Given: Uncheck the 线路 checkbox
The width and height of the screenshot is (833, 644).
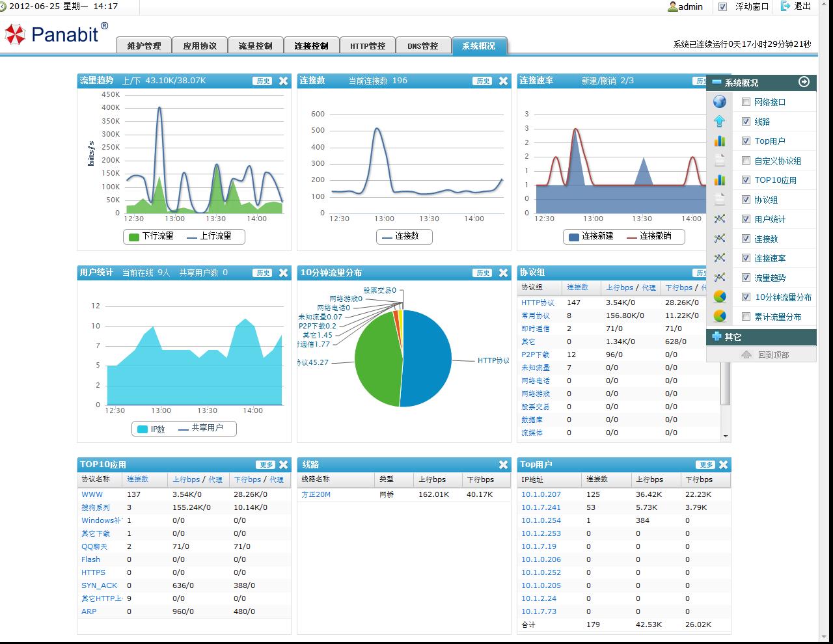Looking at the screenshot, I should coord(746,122).
